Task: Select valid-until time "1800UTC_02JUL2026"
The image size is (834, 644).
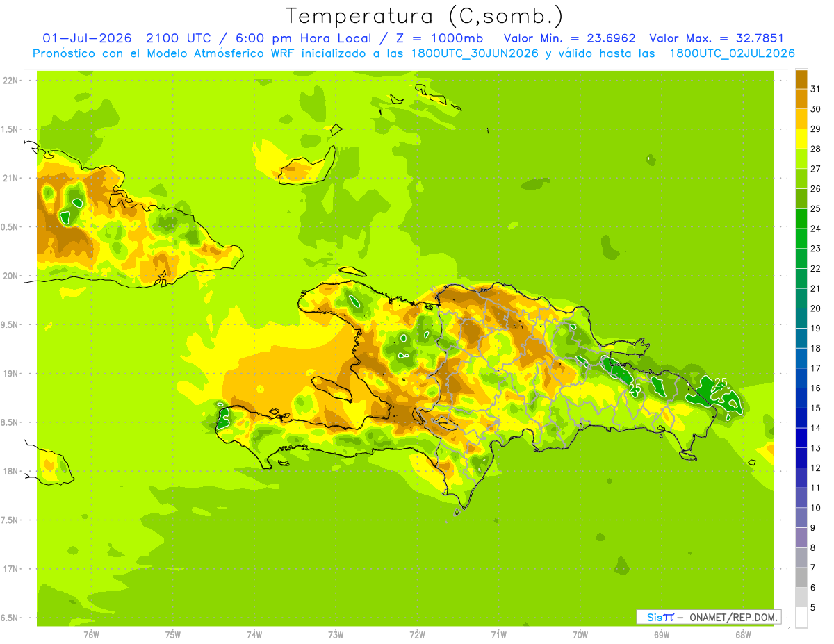Action: 732,53
